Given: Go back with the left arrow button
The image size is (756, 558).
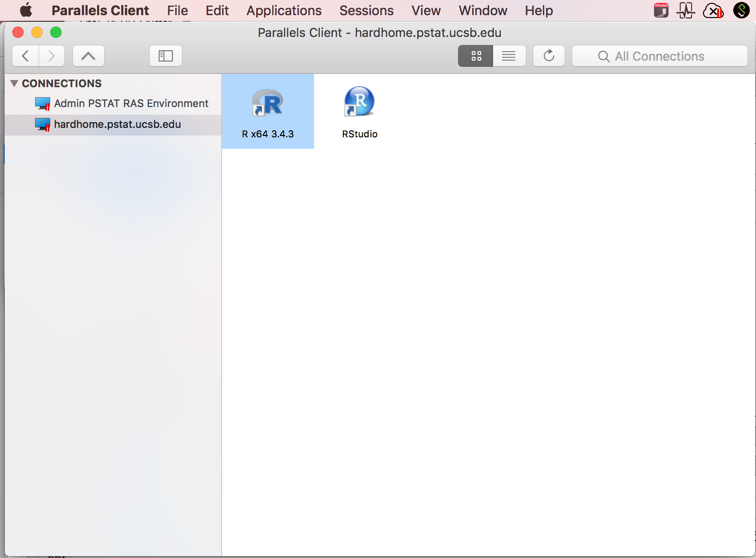Looking at the screenshot, I should click(26, 56).
